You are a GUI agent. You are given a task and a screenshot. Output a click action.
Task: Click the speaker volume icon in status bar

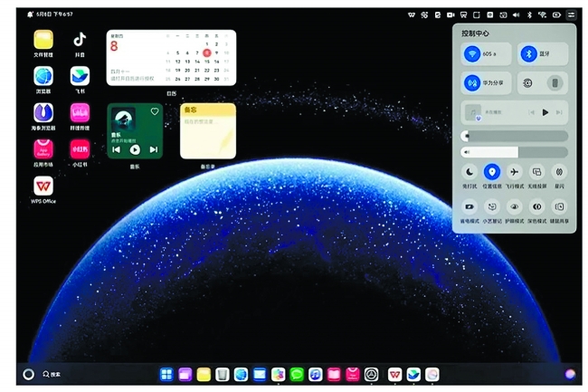[517, 15]
